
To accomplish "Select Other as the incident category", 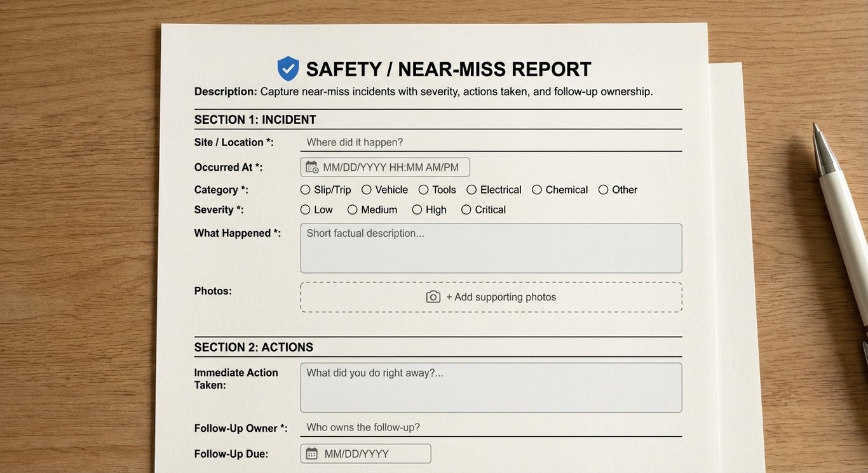I will tap(602, 189).
